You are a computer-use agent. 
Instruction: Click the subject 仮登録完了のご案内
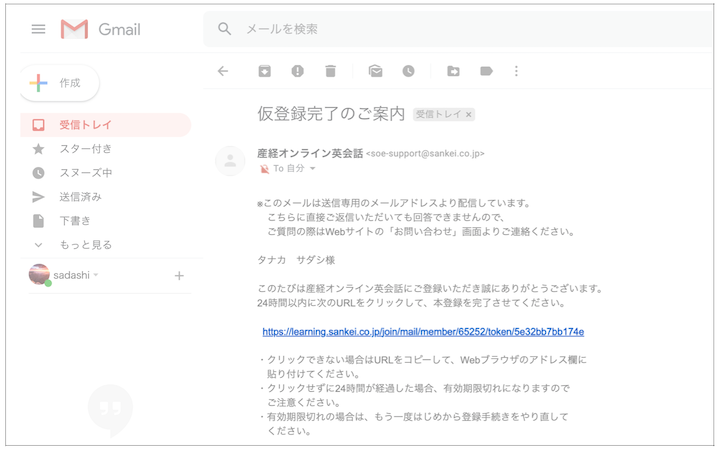point(331,114)
